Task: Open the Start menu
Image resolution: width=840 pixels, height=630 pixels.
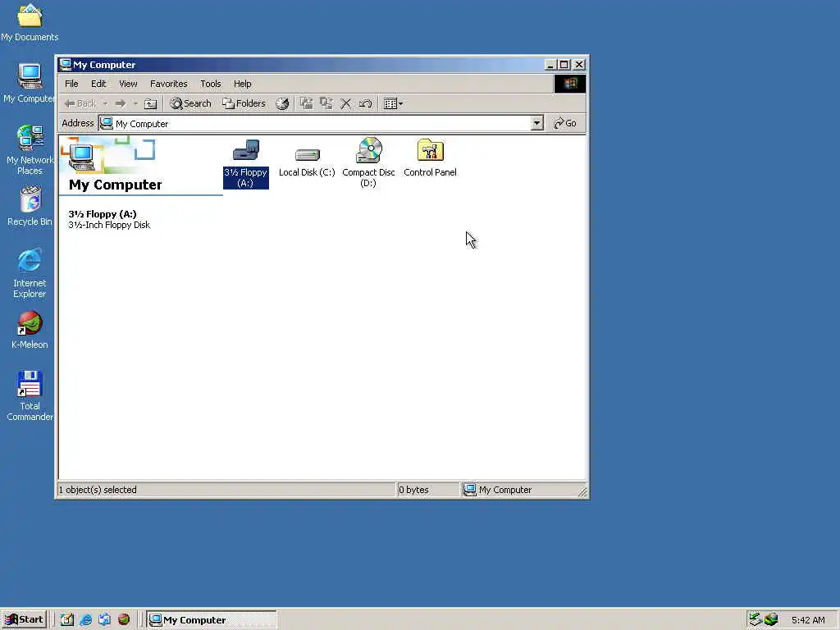Action: pos(24,620)
